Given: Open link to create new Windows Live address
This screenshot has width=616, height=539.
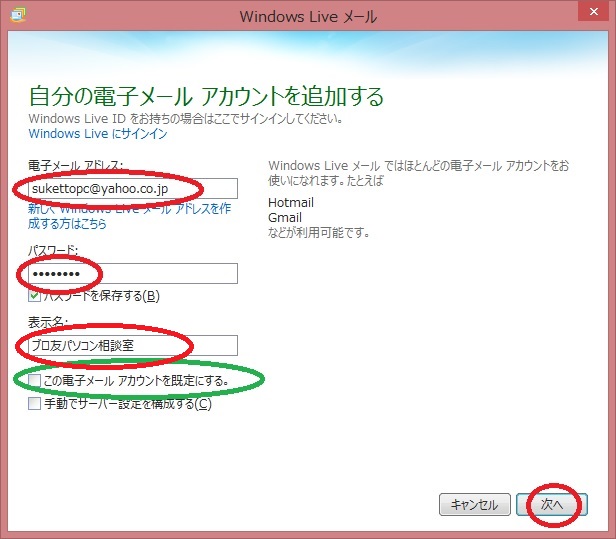Looking at the screenshot, I should point(129,216).
